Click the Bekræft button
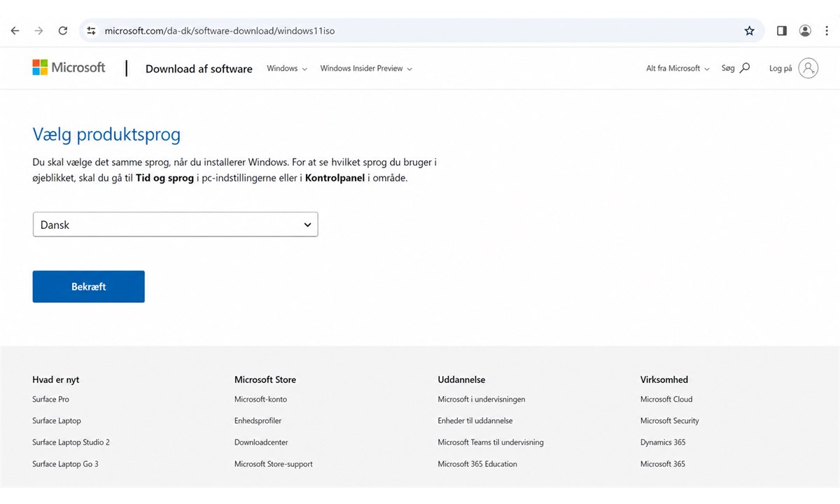The image size is (840, 504). [89, 287]
